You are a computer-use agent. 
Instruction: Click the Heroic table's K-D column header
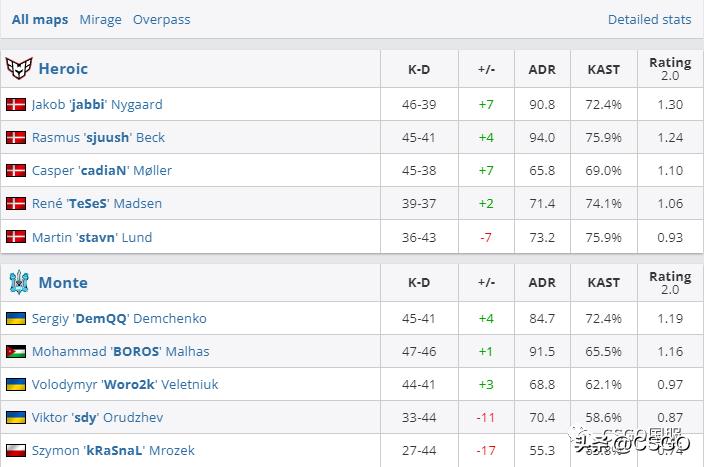419,70
